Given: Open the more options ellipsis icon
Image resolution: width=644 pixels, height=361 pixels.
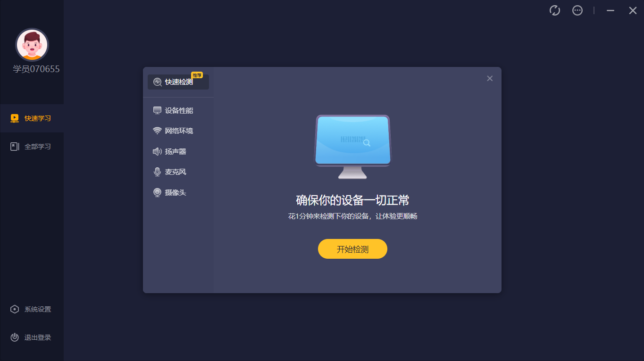Looking at the screenshot, I should (577, 10).
